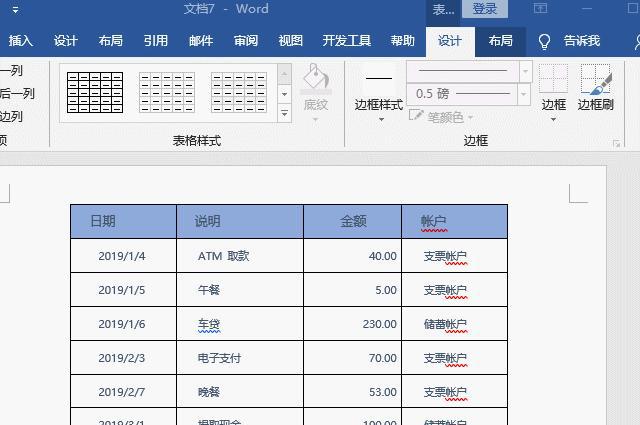Click the 电子支付 cell
The image size is (640, 425).
pyautogui.click(x=240, y=358)
